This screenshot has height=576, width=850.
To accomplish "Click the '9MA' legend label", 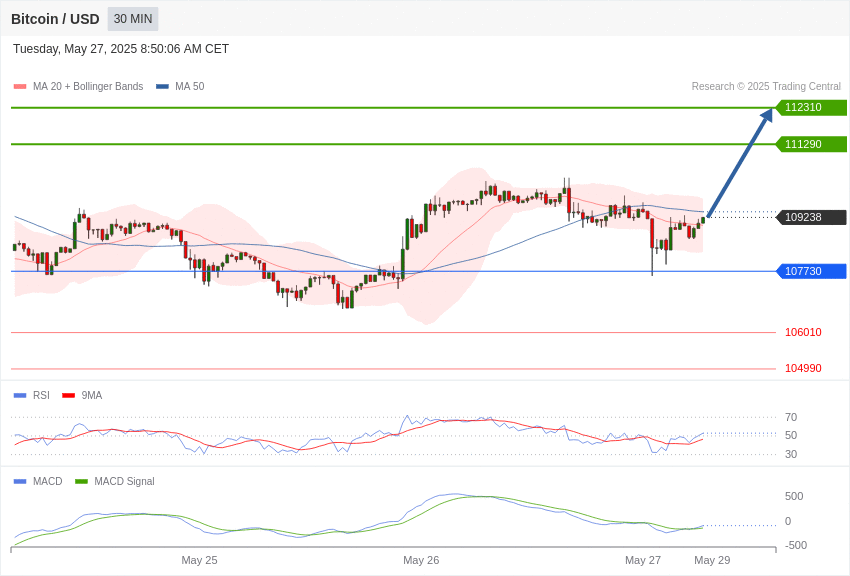I will tap(92, 395).
